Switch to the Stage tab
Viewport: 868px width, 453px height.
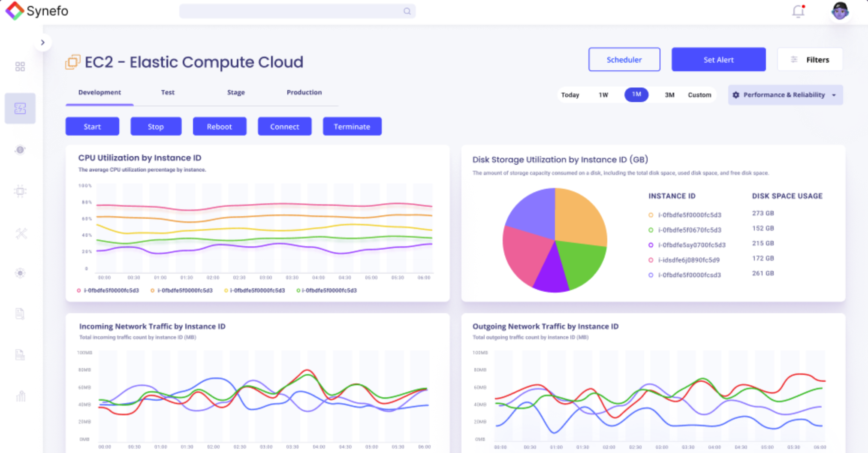click(236, 93)
